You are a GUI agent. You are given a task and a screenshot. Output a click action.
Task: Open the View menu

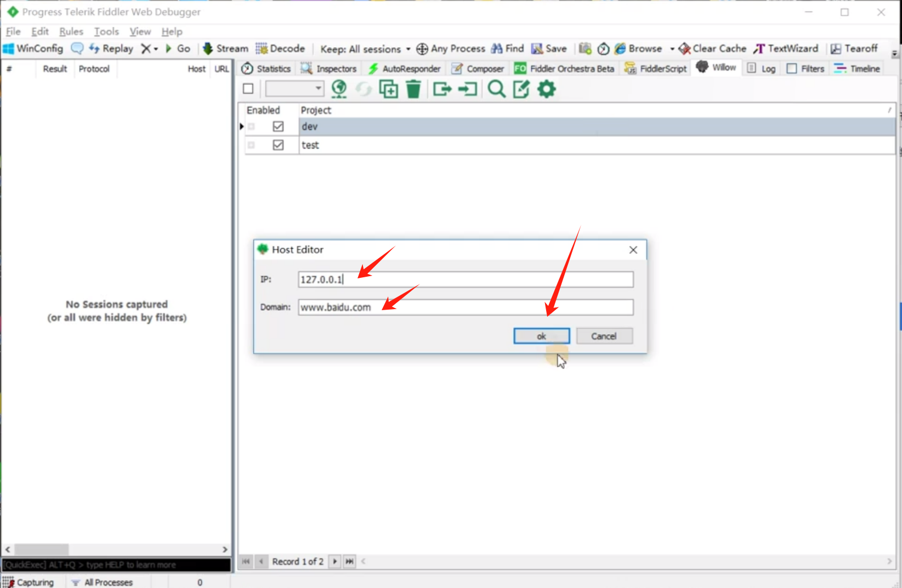pyautogui.click(x=140, y=31)
